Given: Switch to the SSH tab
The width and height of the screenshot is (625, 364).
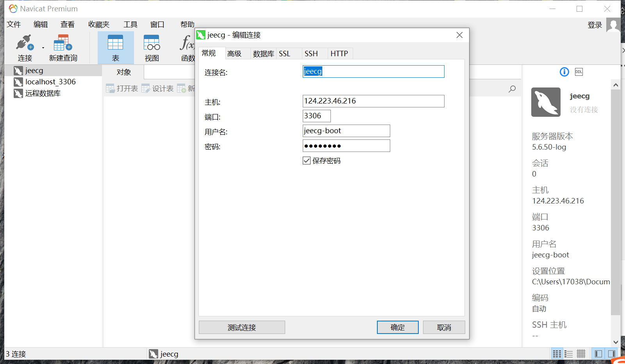Looking at the screenshot, I should point(311,54).
